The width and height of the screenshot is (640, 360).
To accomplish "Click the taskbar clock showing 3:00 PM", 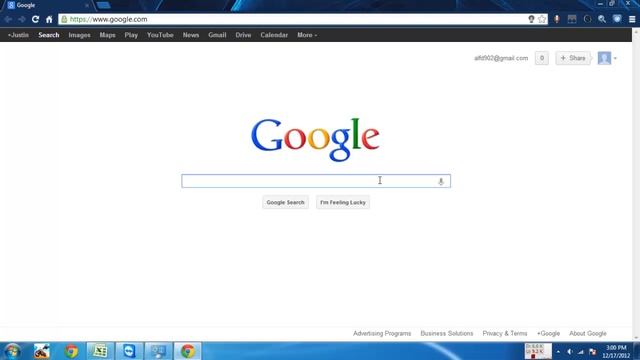I will point(616,351).
